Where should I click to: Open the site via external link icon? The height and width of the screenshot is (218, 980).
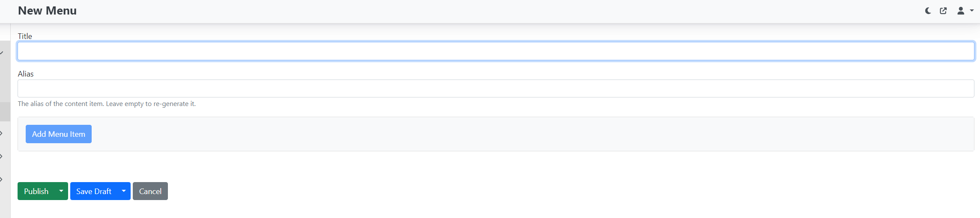pos(943,11)
